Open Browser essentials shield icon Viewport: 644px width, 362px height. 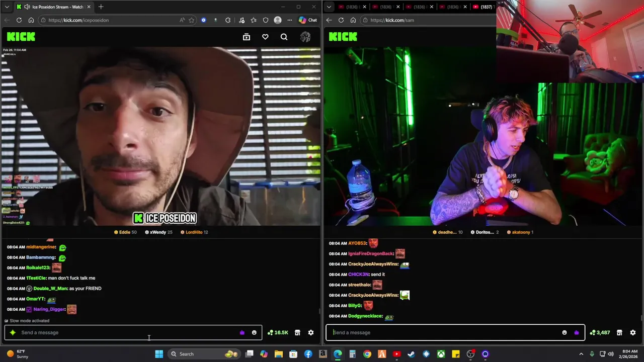266,20
